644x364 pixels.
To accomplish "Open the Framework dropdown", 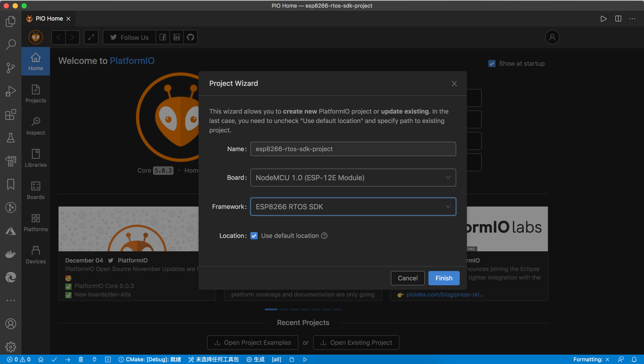I will (353, 207).
